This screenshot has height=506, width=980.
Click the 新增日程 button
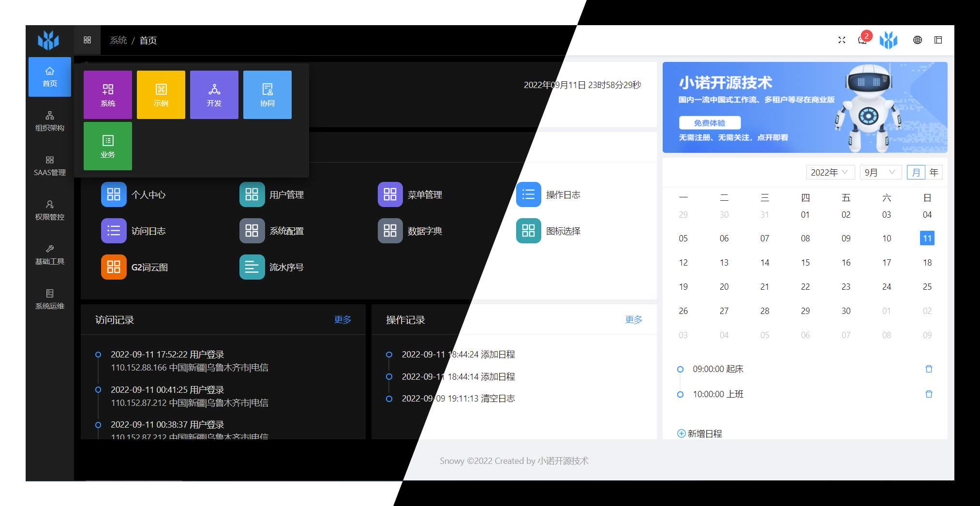pyautogui.click(x=699, y=433)
